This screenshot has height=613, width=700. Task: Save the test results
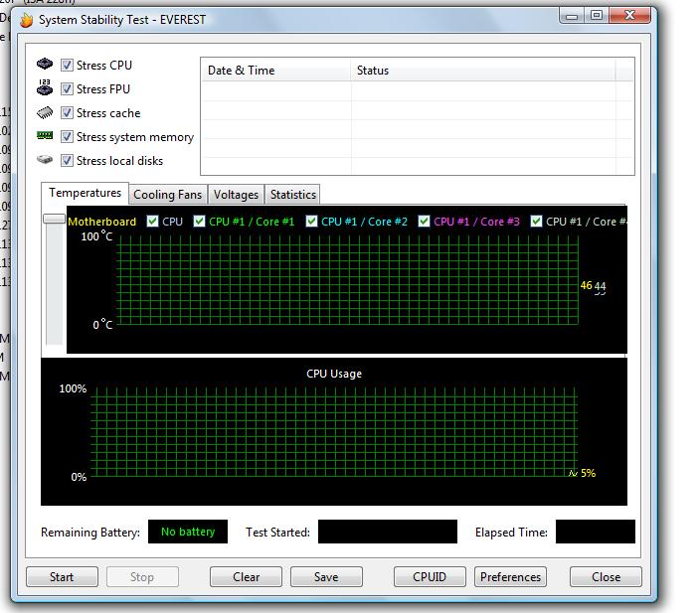[326, 577]
